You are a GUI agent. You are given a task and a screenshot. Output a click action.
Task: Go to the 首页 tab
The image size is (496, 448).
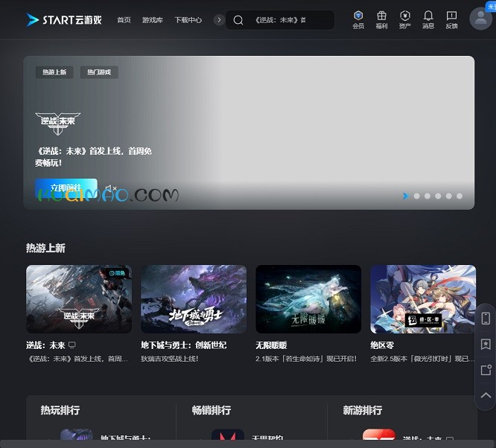[x=124, y=20]
